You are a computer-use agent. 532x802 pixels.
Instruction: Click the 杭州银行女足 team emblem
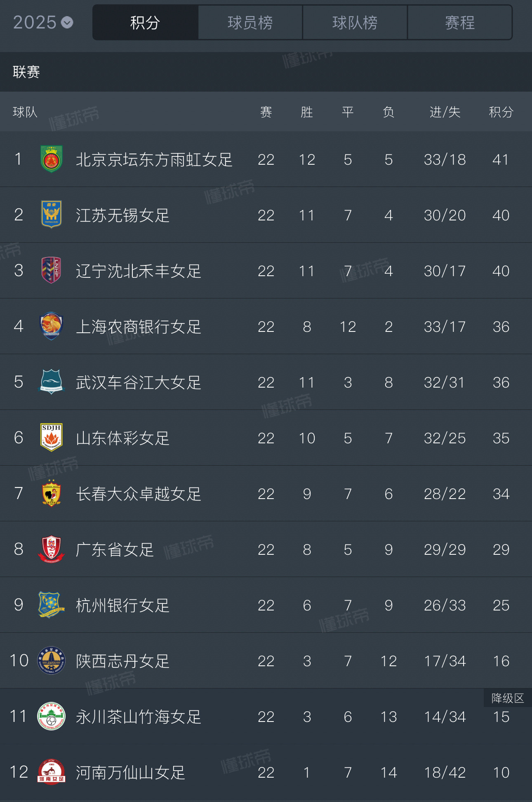point(52,605)
